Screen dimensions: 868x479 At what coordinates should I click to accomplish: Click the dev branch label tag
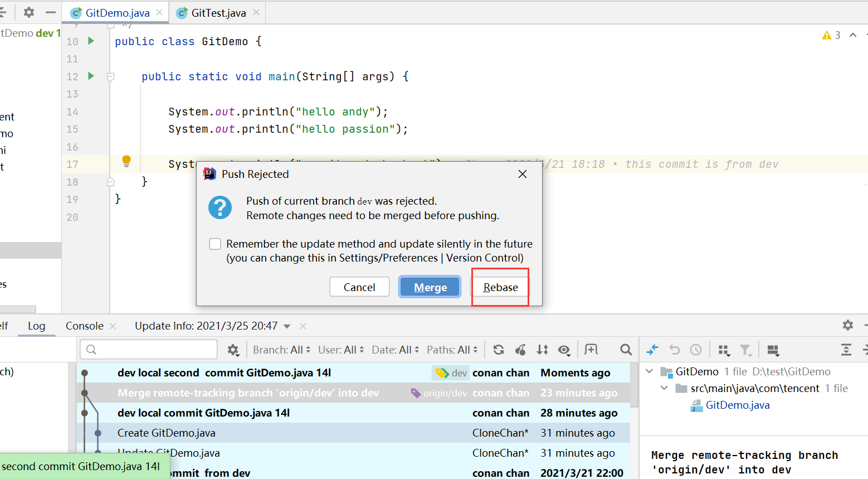(x=451, y=373)
